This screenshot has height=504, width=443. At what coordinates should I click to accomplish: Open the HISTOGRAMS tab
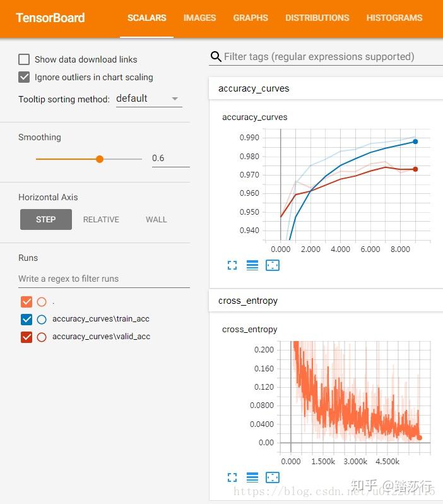394,18
